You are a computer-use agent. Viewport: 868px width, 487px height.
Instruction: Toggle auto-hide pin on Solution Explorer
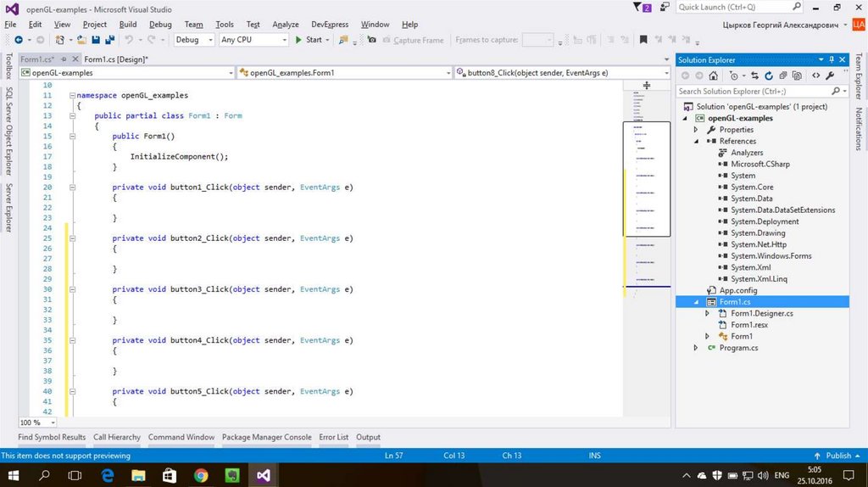click(x=832, y=59)
